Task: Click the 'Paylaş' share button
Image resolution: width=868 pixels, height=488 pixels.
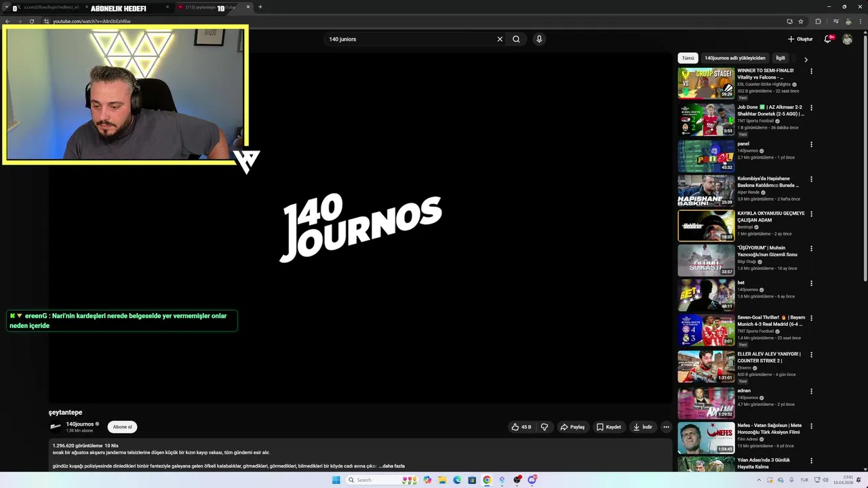Action: tap(572, 427)
